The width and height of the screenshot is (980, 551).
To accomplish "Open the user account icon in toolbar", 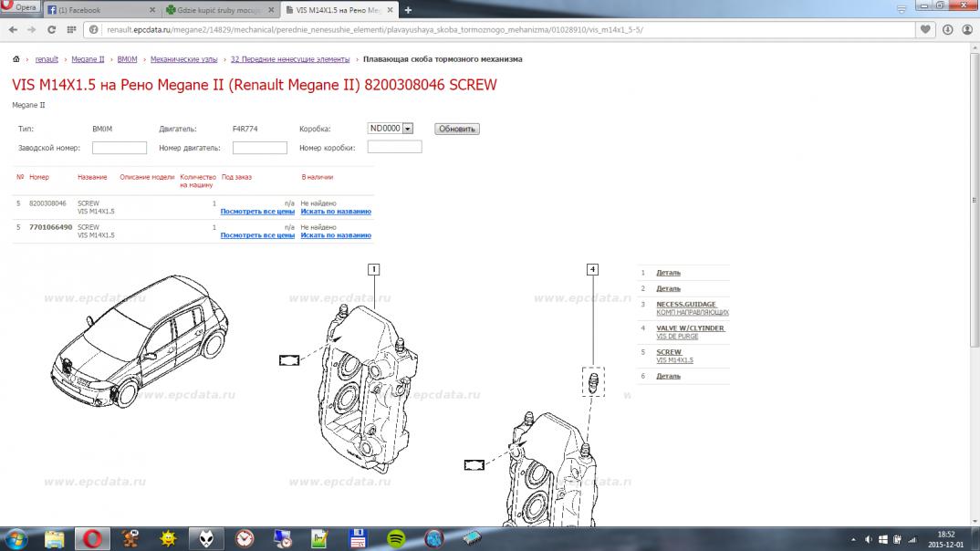I will coord(967,29).
